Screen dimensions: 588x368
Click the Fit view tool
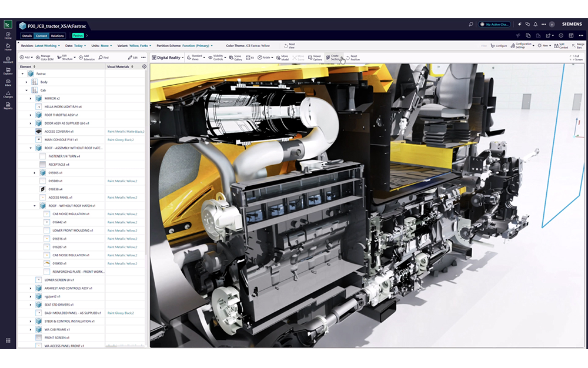[250, 58]
